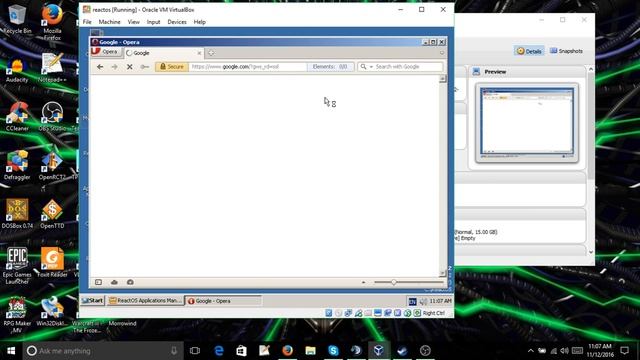Select the Foxit Reader desktop icon
This screenshot has width=640, height=360.
coord(52,262)
